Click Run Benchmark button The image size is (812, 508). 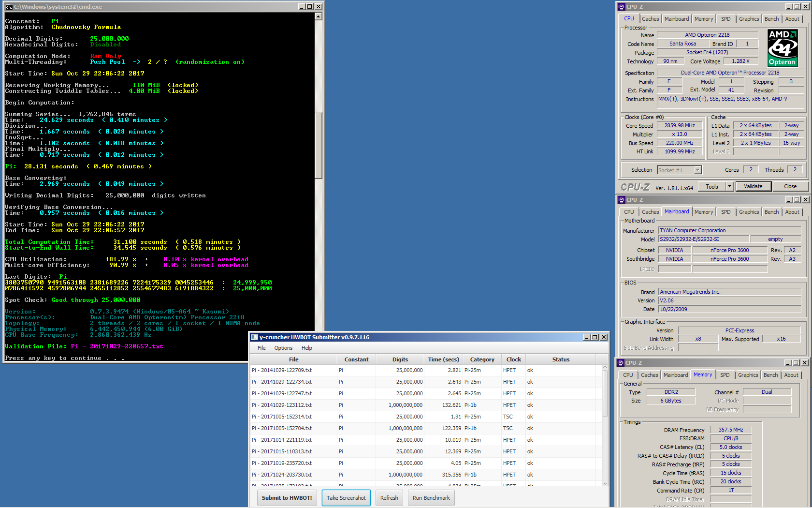click(x=431, y=498)
